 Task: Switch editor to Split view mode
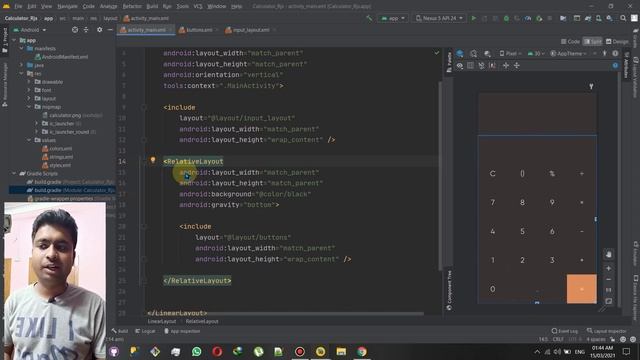[x=593, y=42]
